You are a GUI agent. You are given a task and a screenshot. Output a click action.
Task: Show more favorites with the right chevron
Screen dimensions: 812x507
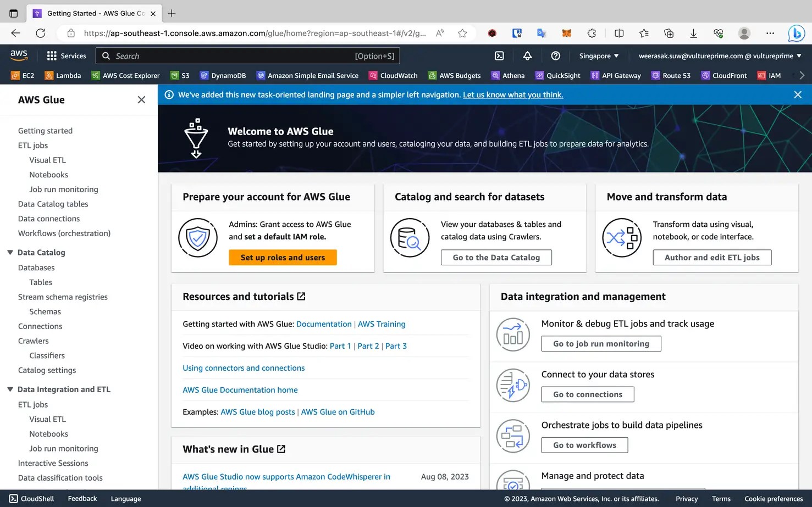point(802,76)
